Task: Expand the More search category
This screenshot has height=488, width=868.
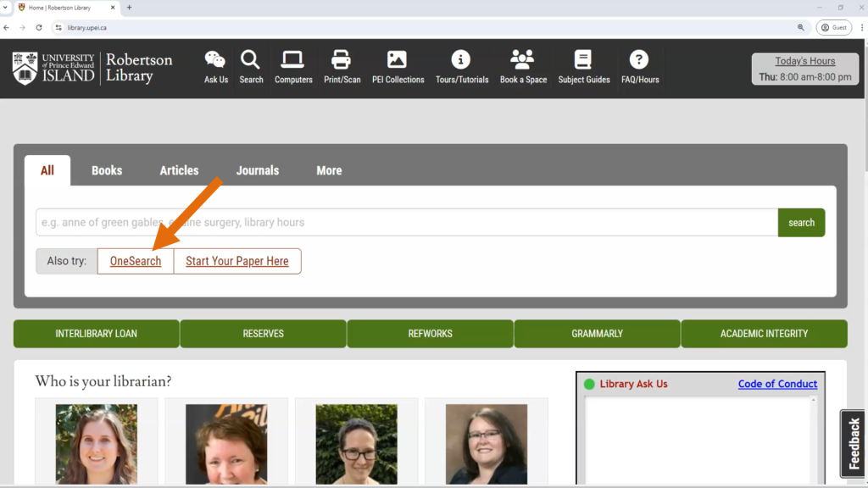Action: (x=329, y=170)
